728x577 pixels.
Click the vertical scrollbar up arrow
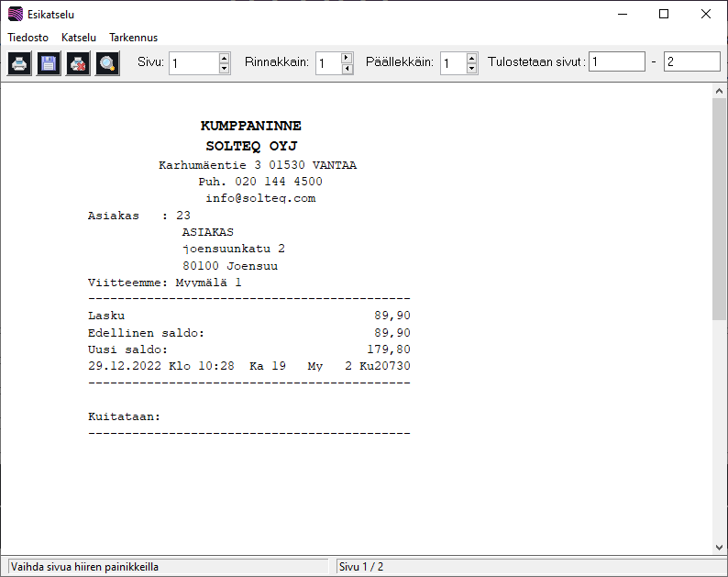(x=720, y=91)
